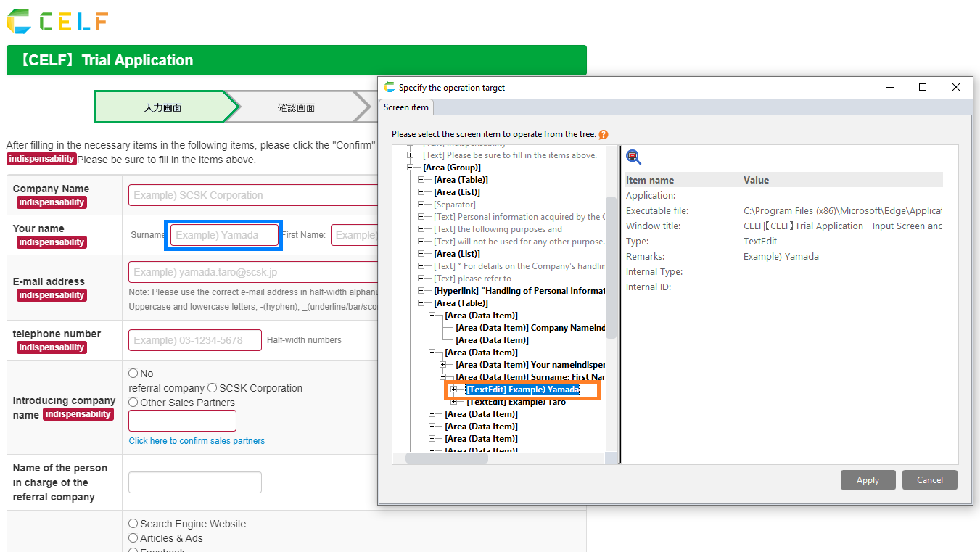Select the "Search Engine Website" radio button
Viewport: 980px width, 552px height.
133,524
